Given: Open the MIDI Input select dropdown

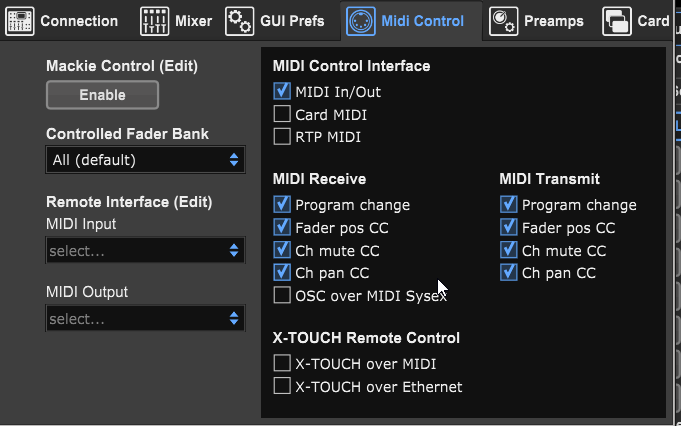Looking at the screenshot, I should (145, 251).
